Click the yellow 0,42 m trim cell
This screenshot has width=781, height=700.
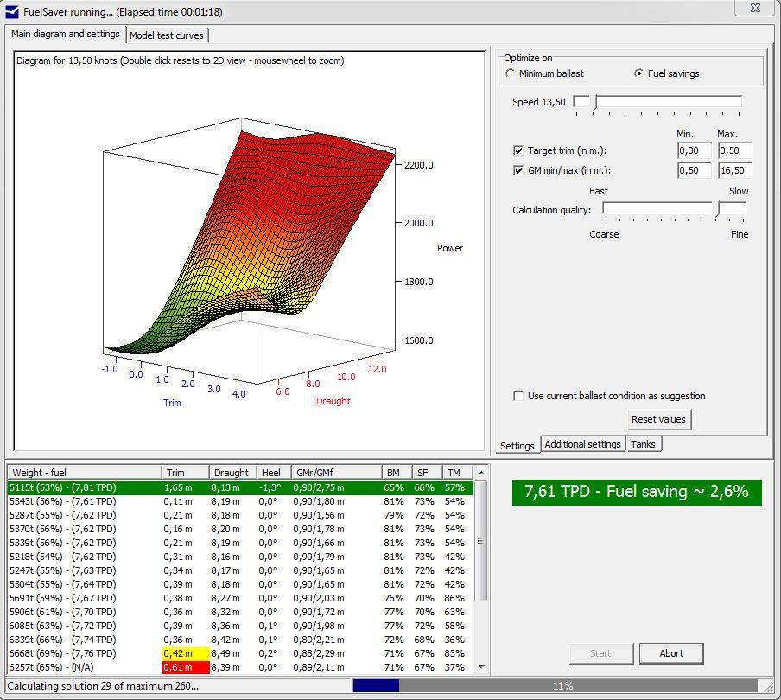(186, 653)
